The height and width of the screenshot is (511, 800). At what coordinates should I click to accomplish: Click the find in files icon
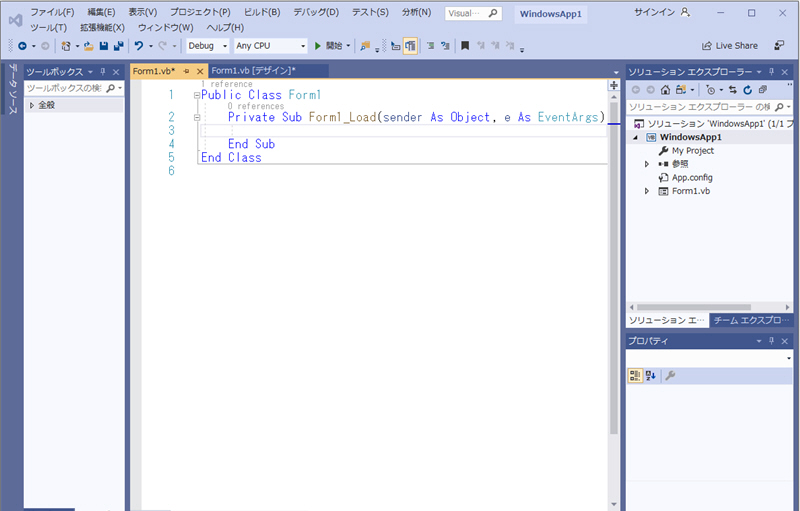click(365, 46)
